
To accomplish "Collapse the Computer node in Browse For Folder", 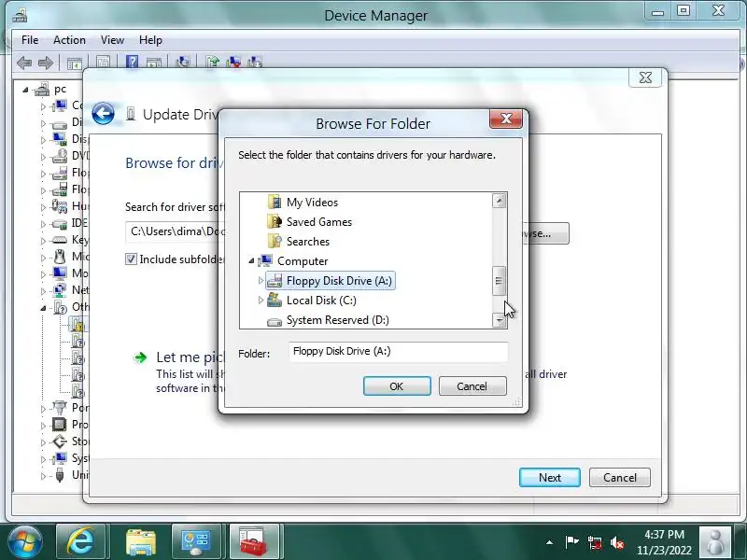I will (x=251, y=261).
